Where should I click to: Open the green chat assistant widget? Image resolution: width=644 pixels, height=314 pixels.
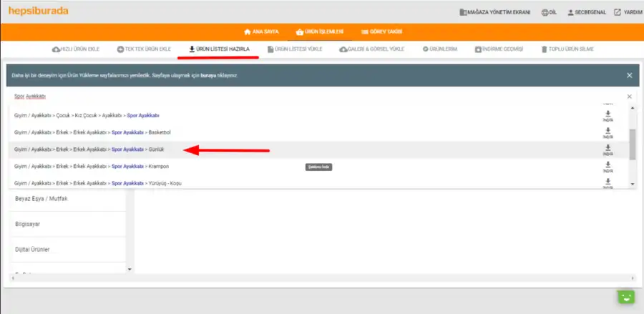pyautogui.click(x=626, y=297)
